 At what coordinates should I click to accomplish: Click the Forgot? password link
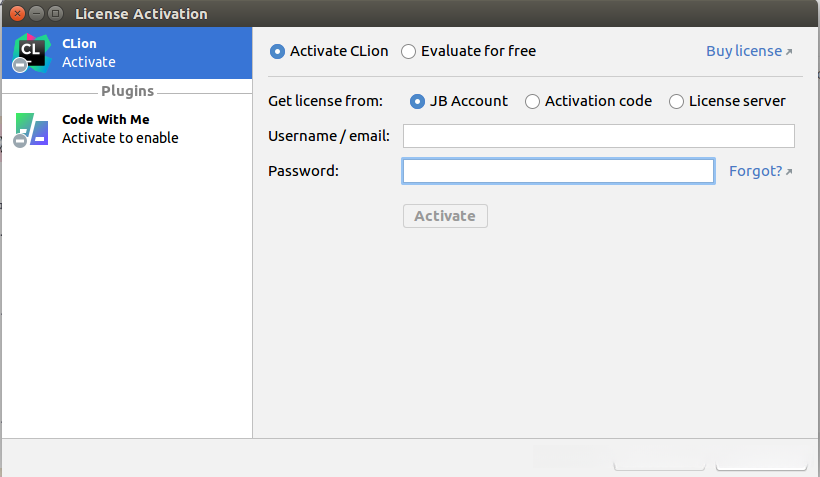pos(755,171)
